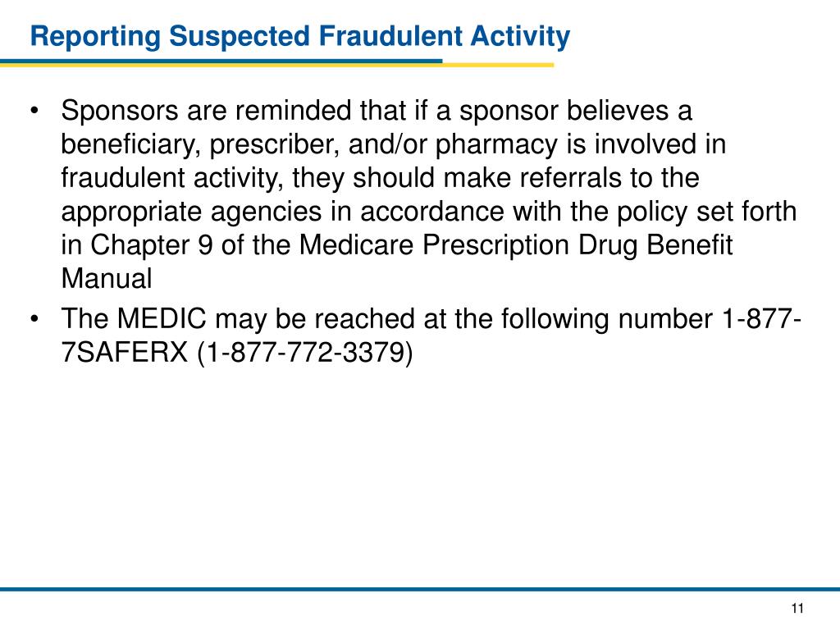The width and height of the screenshot is (840, 630).
Task: Click the word Manual
Action: (x=107, y=279)
